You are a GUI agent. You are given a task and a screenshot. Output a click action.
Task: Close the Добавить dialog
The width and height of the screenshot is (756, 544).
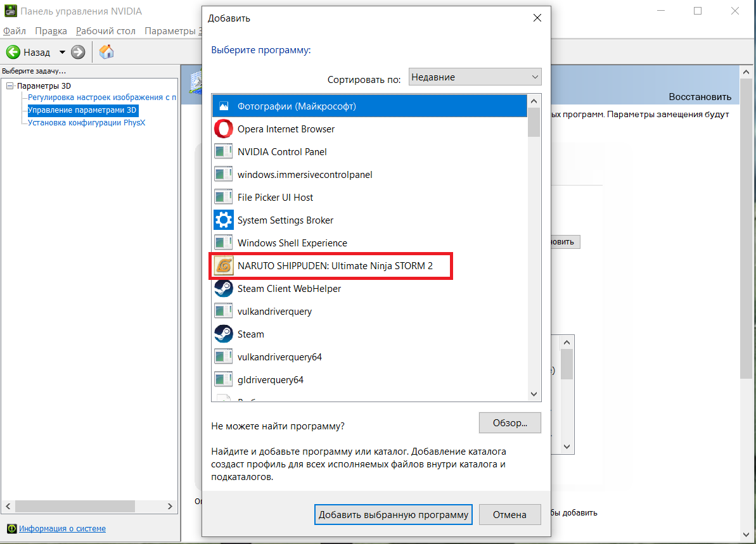(537, 18)
